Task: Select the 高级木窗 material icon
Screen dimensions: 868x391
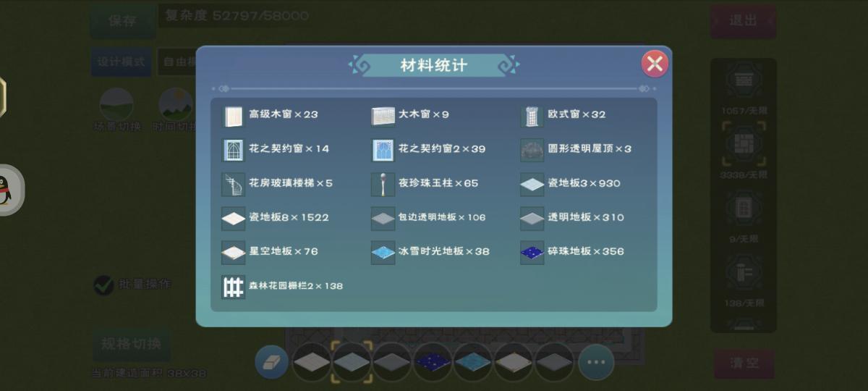Action: (233, 116)
